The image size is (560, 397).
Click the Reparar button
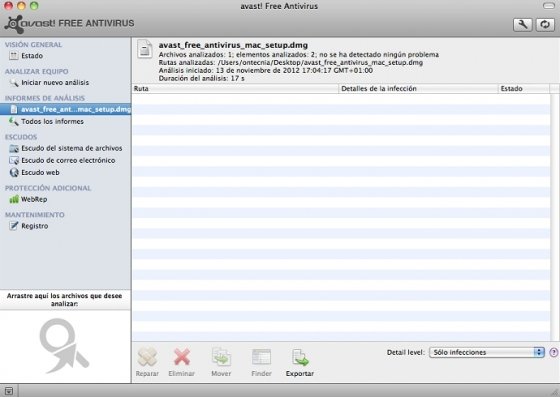(x=147, y=362)
